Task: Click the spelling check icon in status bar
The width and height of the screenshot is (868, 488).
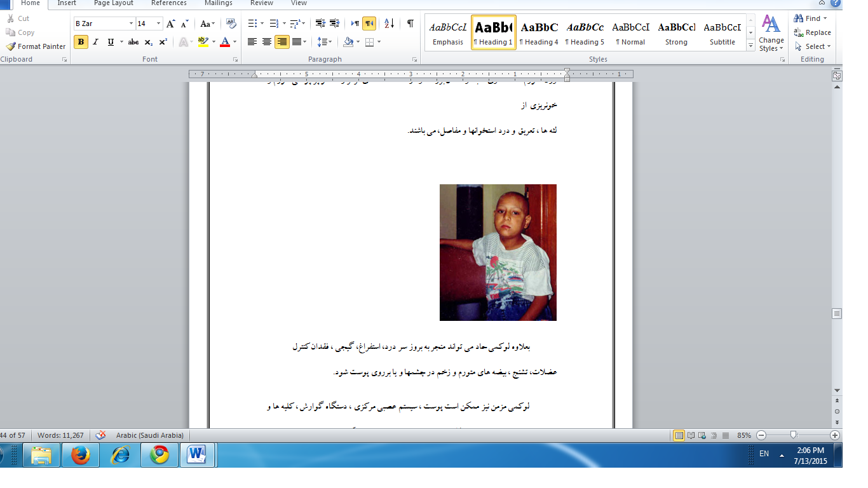Action: pyautogui.click(x=100, y=435)
